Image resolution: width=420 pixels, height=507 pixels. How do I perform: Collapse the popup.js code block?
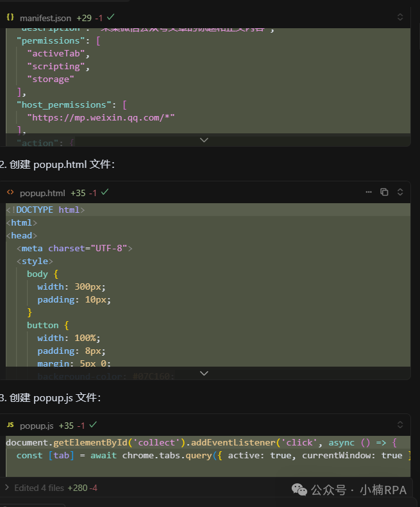click(x=400, y=424)
